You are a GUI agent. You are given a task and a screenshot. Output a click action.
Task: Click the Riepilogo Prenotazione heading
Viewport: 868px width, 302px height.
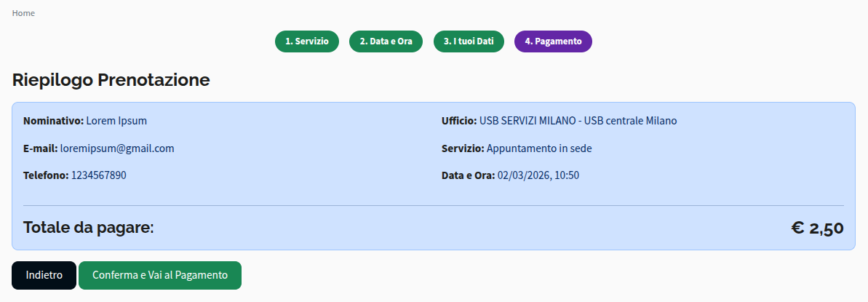[x=111, y=80]
